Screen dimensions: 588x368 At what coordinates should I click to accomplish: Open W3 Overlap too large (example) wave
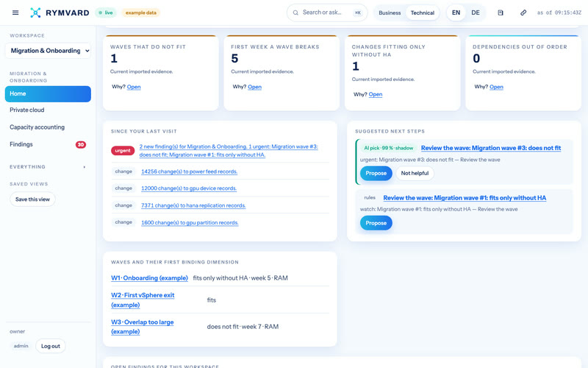coord(142,327)
